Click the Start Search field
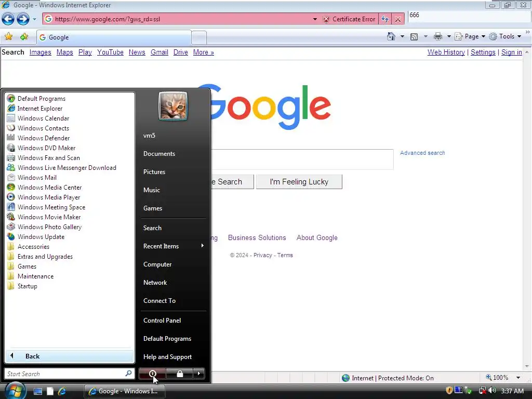The image size is (532, 399). click(69, 374)
